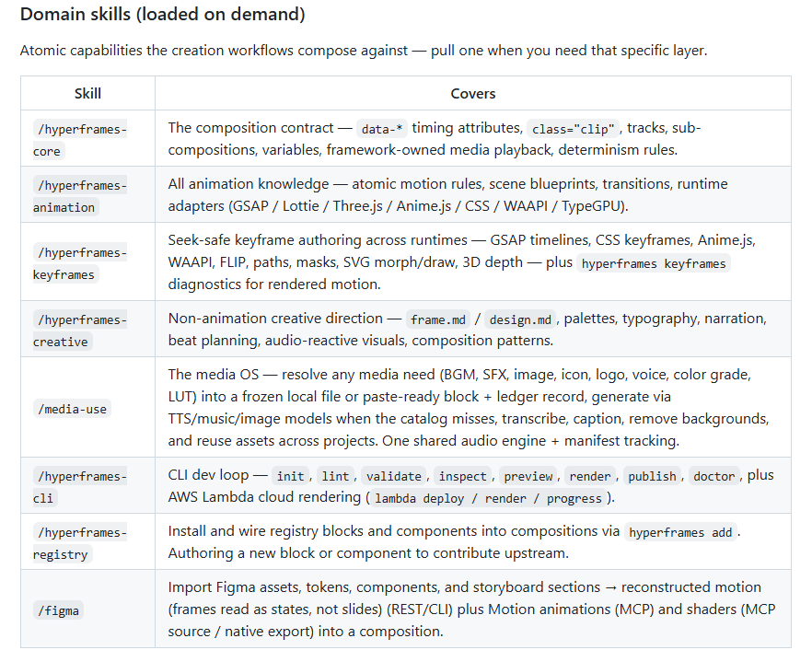
Task: Click the /hyperframes-cli skill code label
Action: [x=80, y=487]
